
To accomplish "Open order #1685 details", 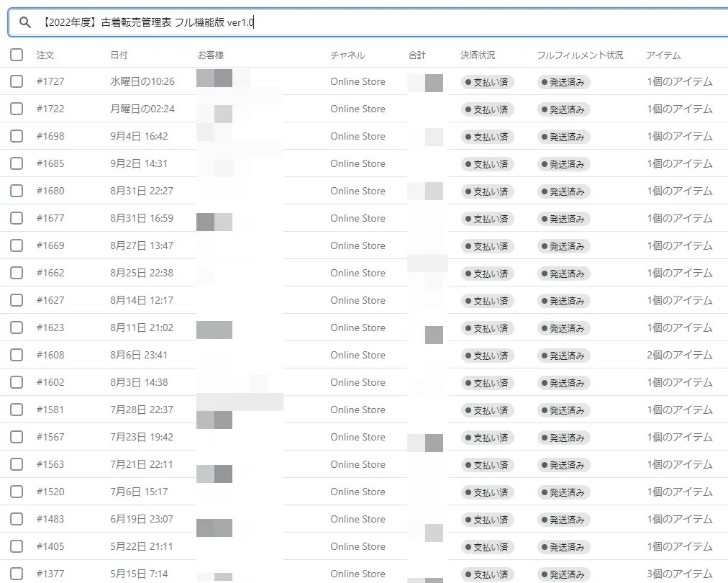I will click(x=50, y=163).
